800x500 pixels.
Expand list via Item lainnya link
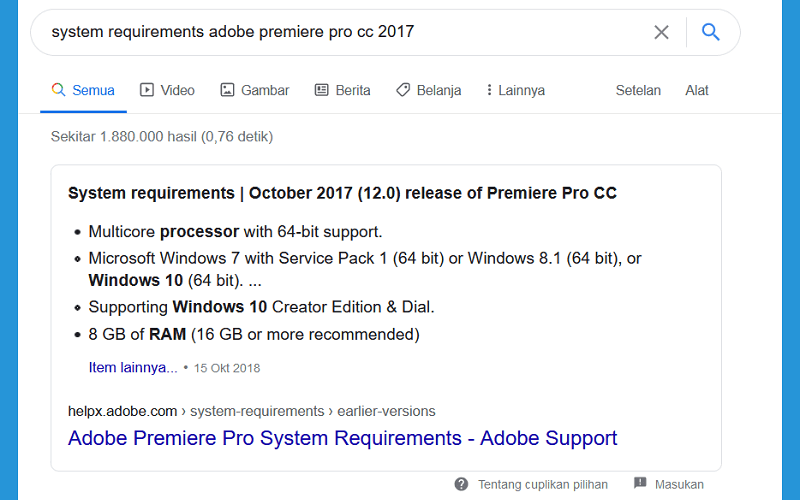[x=133, y=367]
